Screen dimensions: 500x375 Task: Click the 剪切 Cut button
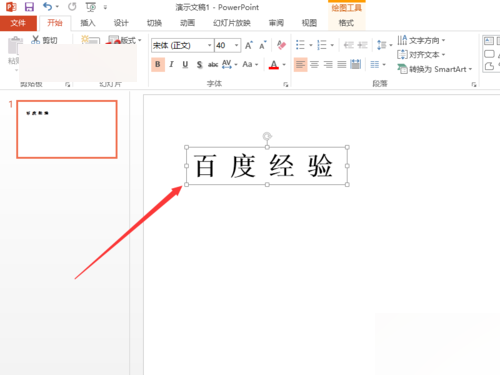coord(45,40)
